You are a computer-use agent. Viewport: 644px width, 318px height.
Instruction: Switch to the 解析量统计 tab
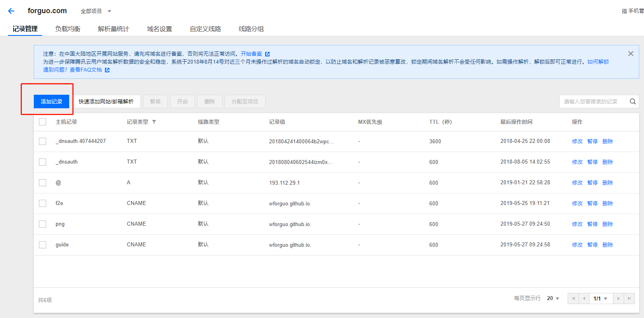[x=113, y=29]
